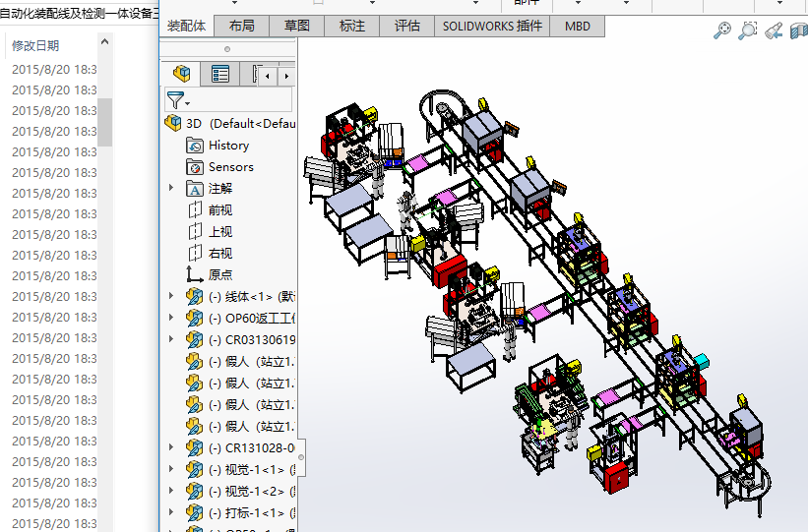
Task: Click in the feature tree filter field
Action: tap(228, 99)
